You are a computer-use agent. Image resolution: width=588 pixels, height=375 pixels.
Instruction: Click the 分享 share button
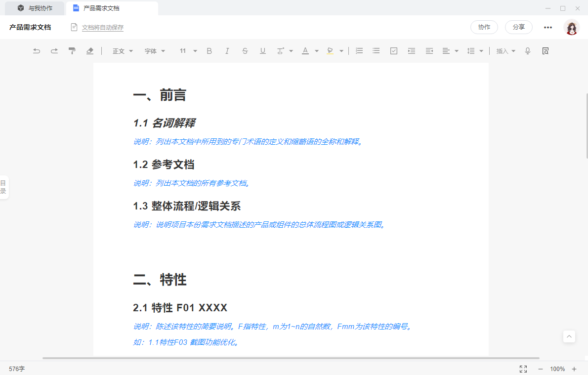tap(519, 27)
